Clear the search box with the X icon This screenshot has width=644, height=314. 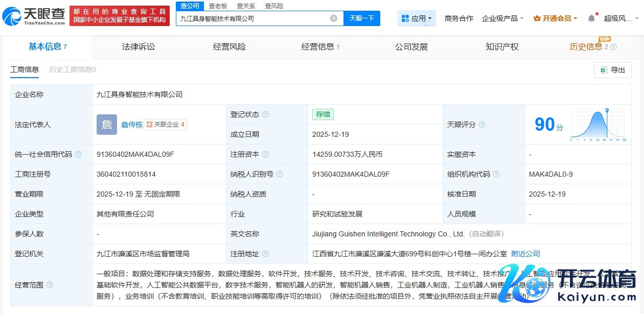pyautogui.click(x=334, y=18)
